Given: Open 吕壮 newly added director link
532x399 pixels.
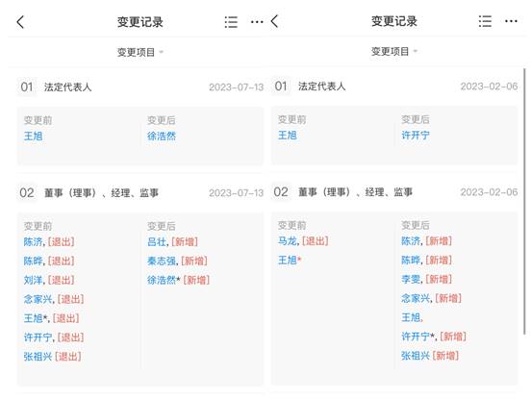Looking at the screenshot, I should (157, 241).
